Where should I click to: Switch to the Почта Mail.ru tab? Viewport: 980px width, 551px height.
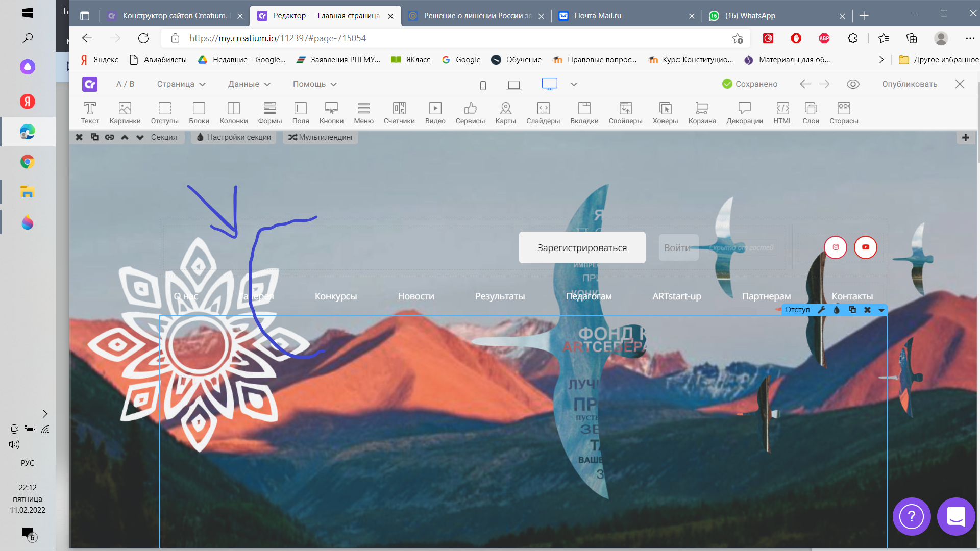598,16
